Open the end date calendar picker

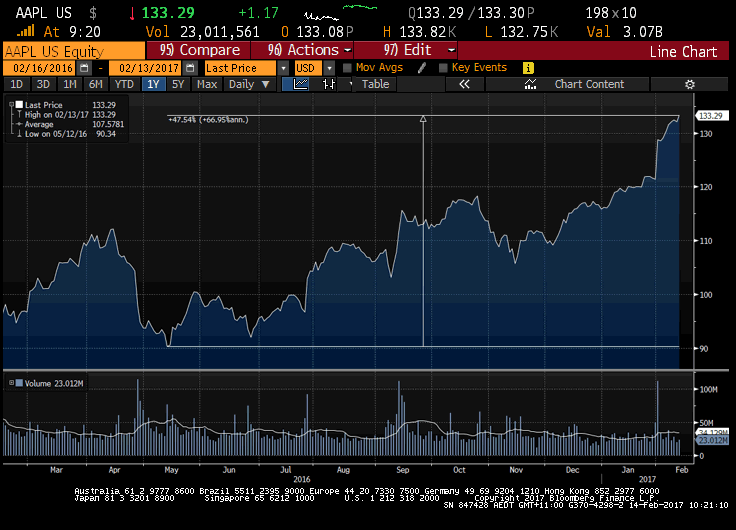click(x=190, y=68)
